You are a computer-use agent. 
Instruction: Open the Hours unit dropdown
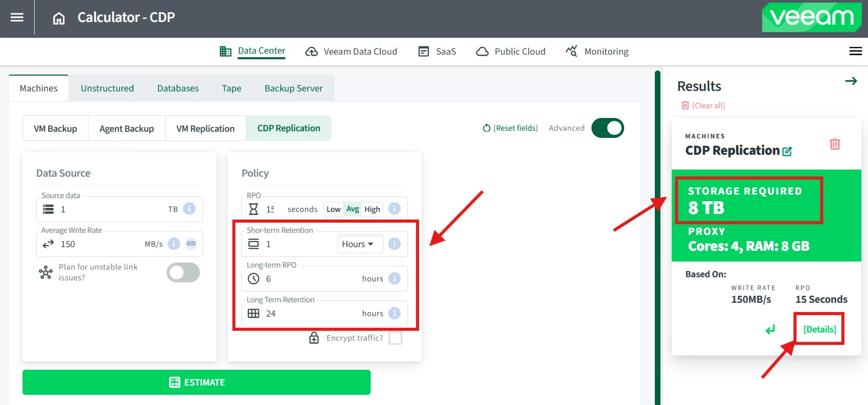360,244
